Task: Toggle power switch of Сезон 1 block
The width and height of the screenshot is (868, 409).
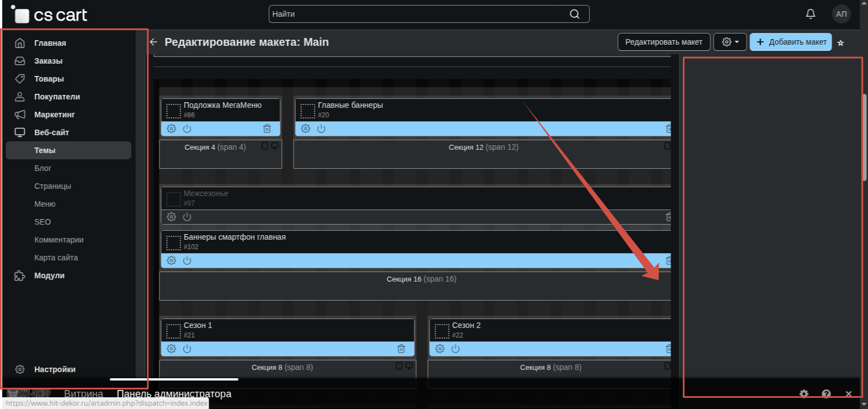Action: pyautogui.click(x=187, y=349)
